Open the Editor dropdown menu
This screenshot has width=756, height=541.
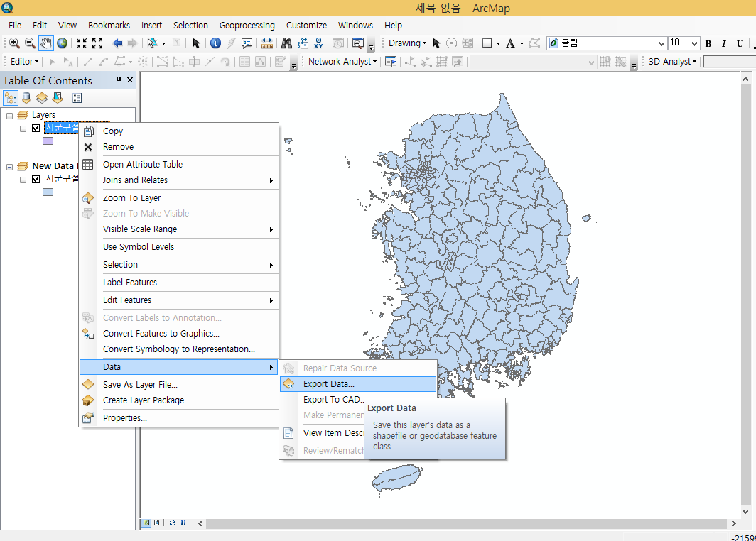[x=25, y=61]
